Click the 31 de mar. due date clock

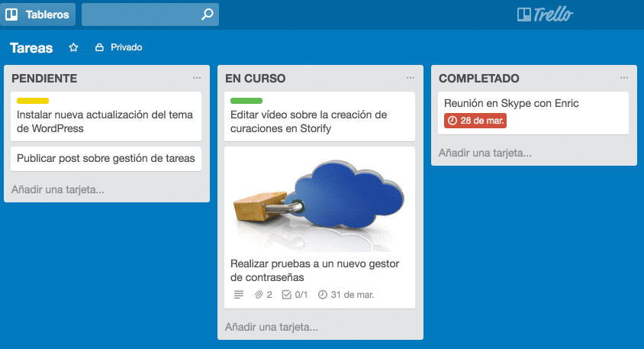click(322, 294)
